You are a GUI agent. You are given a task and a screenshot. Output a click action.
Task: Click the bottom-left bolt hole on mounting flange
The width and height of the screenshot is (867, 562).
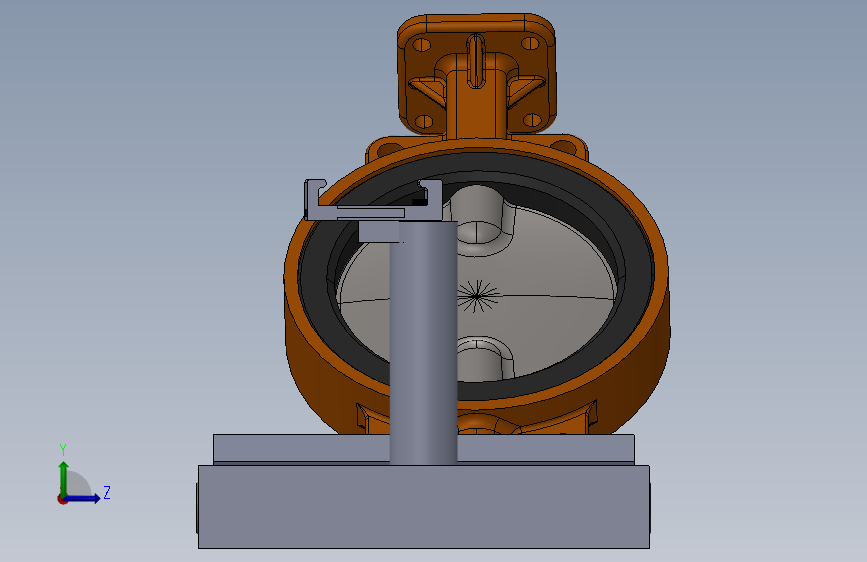pos(424,121)
